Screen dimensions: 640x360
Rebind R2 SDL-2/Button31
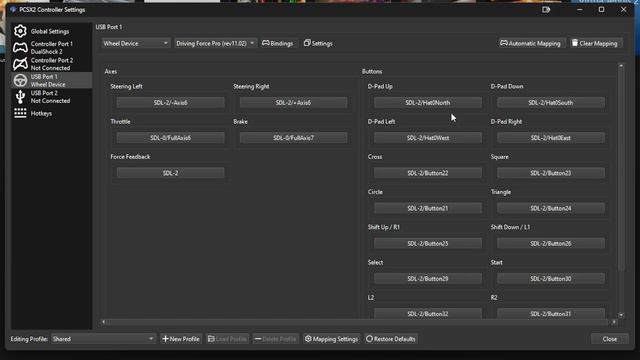point(551,313)
